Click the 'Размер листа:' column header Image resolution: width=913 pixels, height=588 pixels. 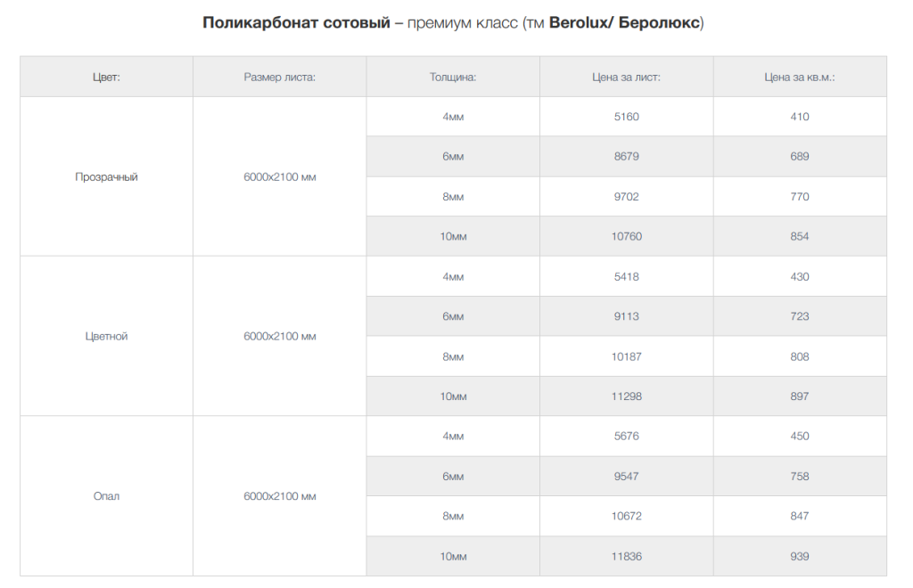point(279,77)
